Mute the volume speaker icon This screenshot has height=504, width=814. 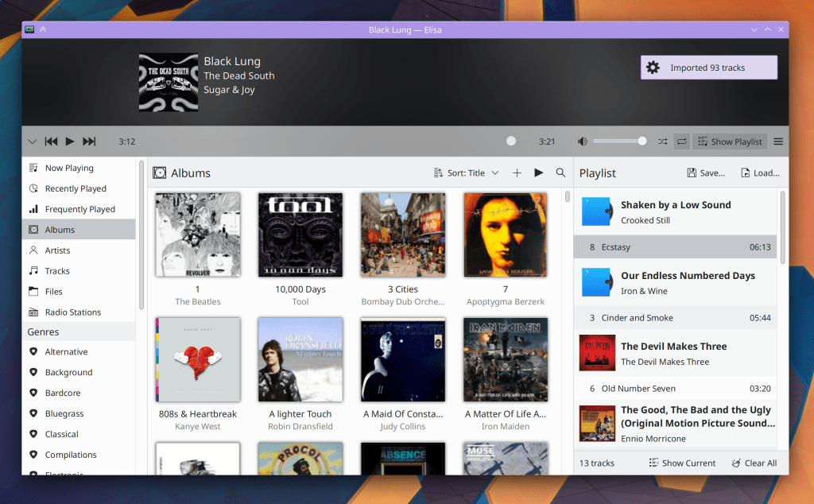point(582,142)
